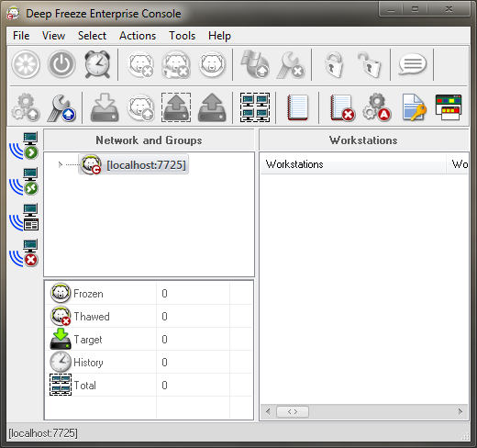This screenshot has width=477, height=448.
Task: Click the gears with arrow update icon
Action: pos(26,107)
